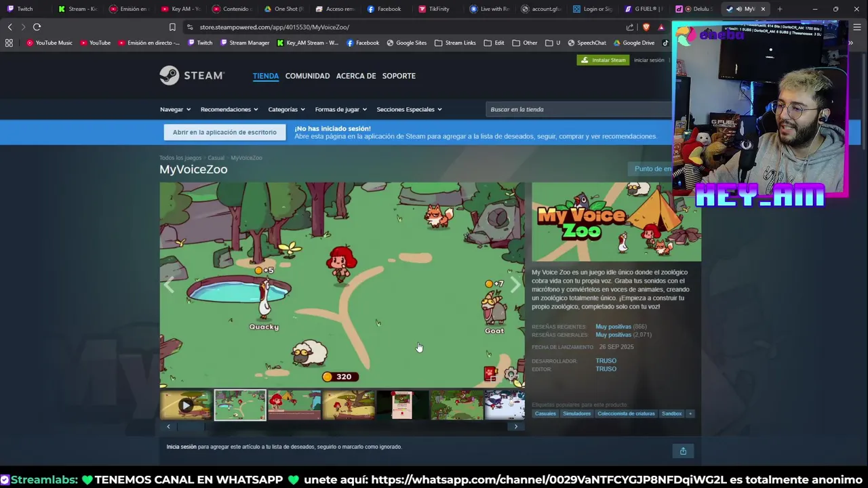Open SpeechChat bookmark
The height and width of the screenshot is (488, 868).
tap(587, 43)
